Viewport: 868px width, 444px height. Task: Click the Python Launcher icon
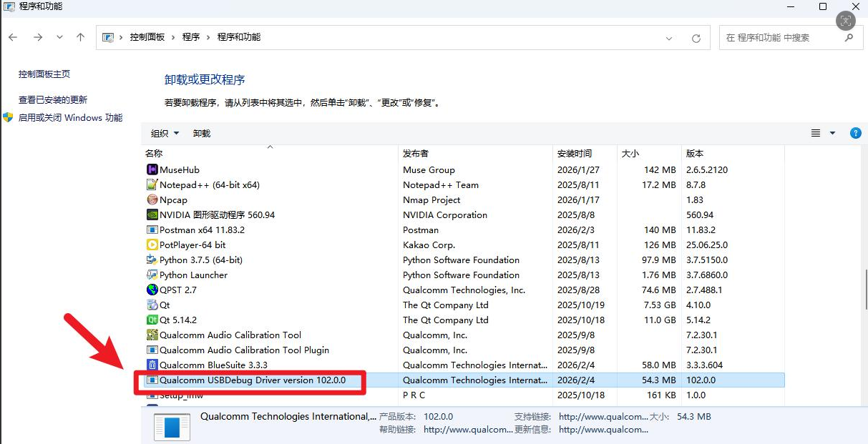152,275
